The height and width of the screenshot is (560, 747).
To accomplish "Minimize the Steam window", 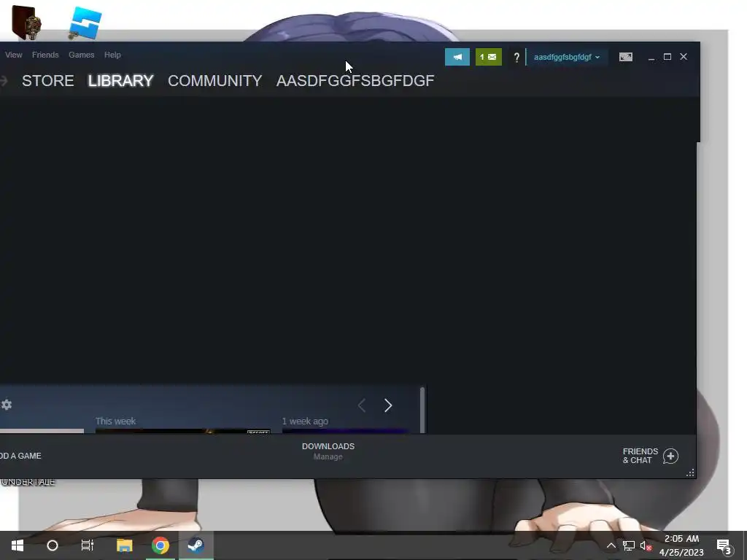I will [x=651, y=57].
